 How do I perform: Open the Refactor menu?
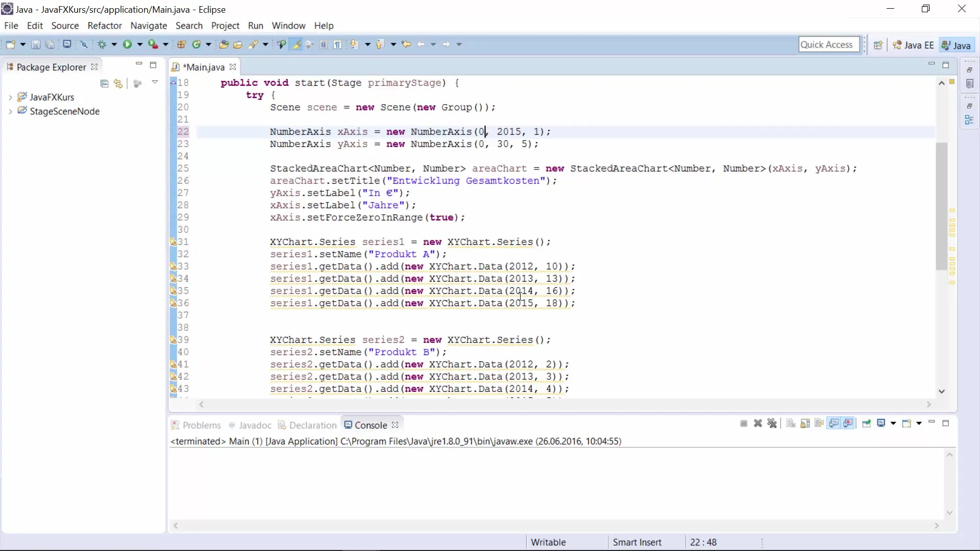coord(105,26)
